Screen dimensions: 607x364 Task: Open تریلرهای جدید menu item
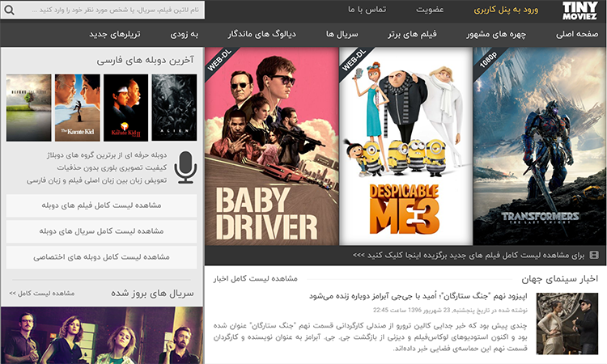115,34
